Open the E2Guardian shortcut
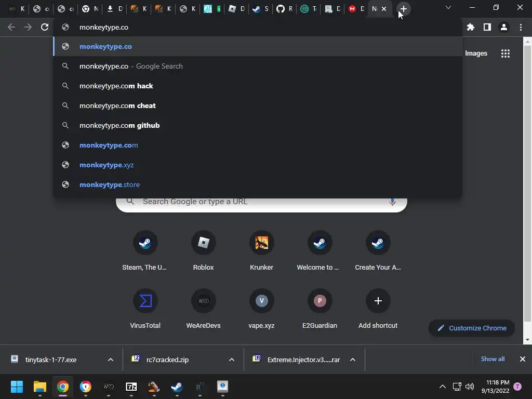 pyautogui.click(x=320, y=309)
